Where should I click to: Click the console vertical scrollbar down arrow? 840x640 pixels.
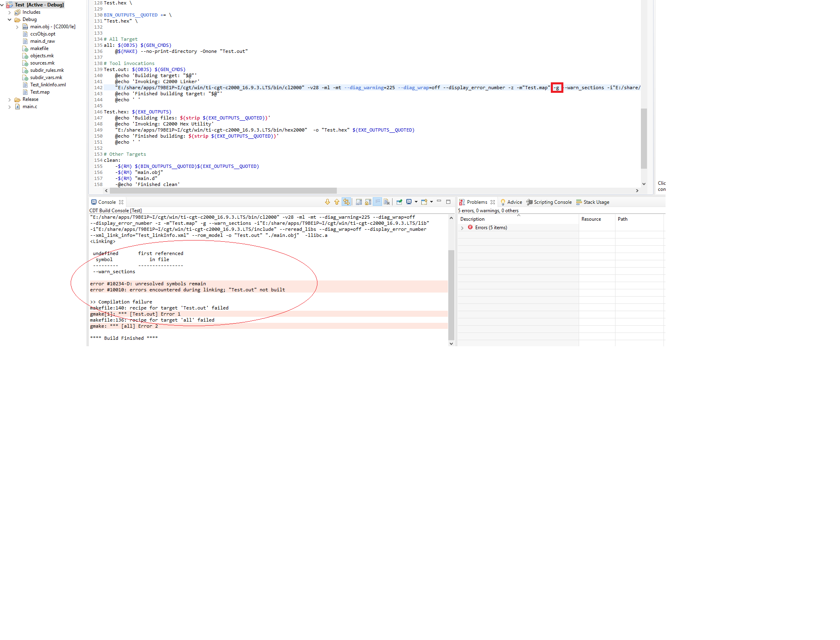[451, 343]
